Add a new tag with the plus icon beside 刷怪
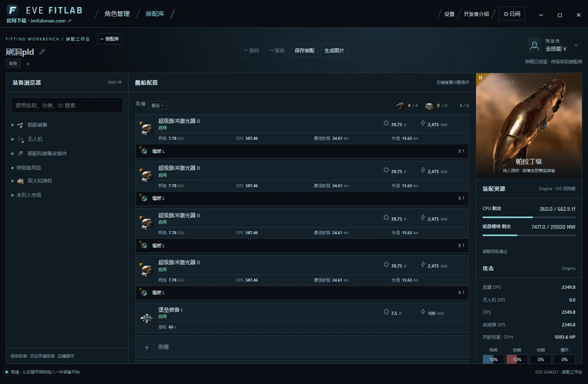This screenshot has height=384, width=588. pos(28,64)
